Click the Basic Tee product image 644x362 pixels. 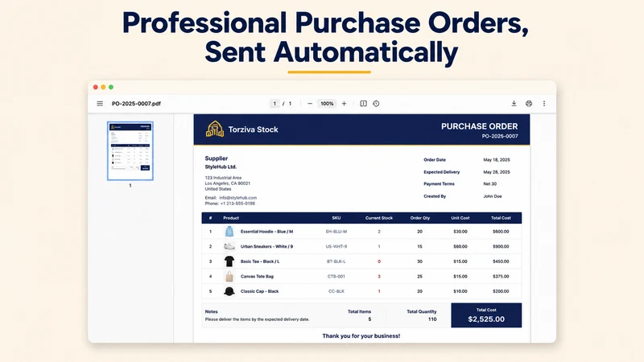click(x=229, y=261)
